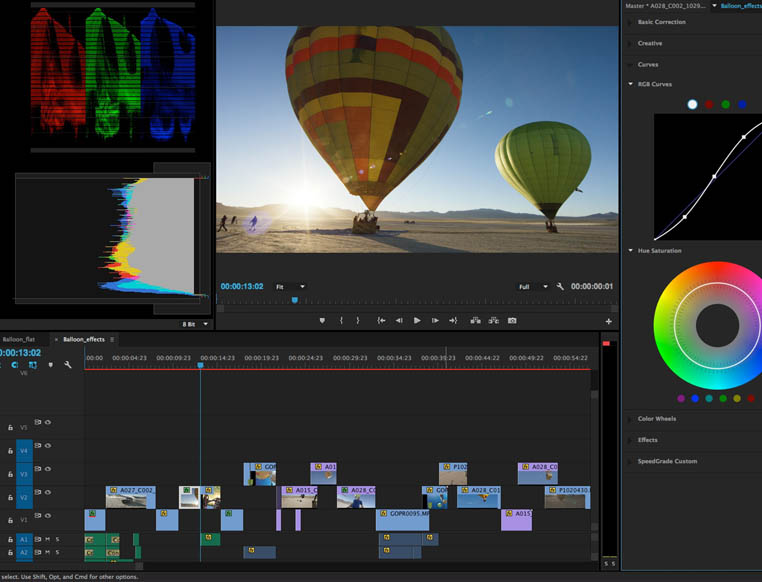Pick magenta swatch below hue wheel
The width and height of the screenshot is (762, 582).
pyautogui.click(x=681, y=398)
